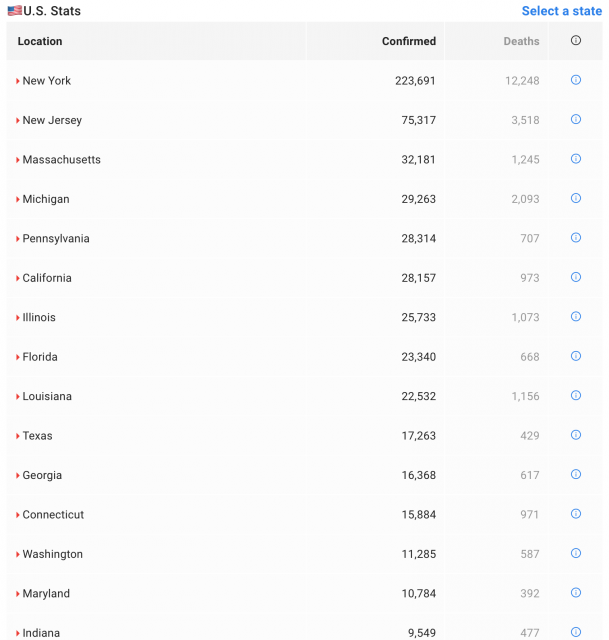Viewport: 609px width, 640px height.
Task: Click the info icon for Washington
Action: (x=576, y=553)
